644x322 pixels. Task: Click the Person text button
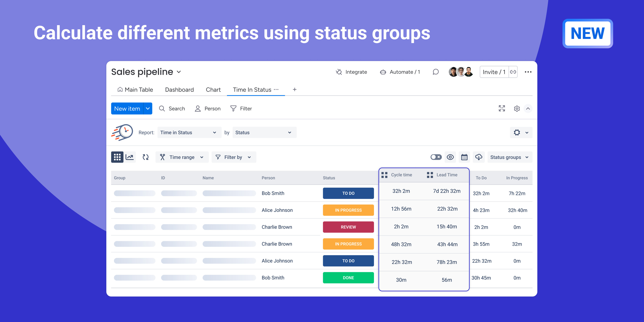212,109
